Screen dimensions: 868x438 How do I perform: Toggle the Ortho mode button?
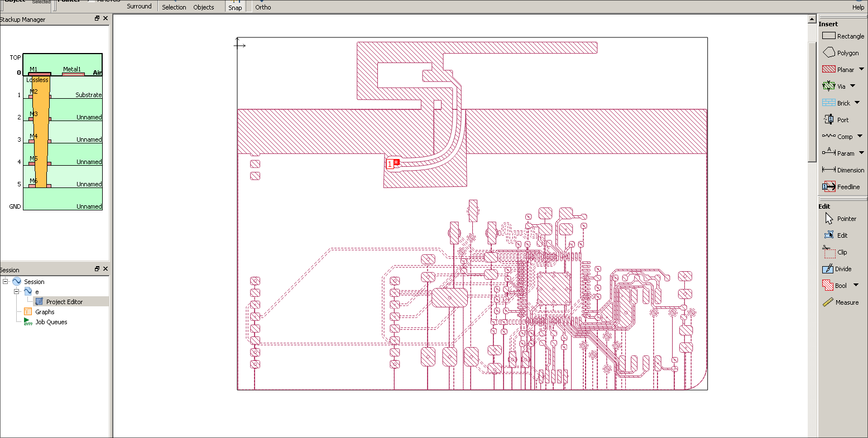click(263, 7)
